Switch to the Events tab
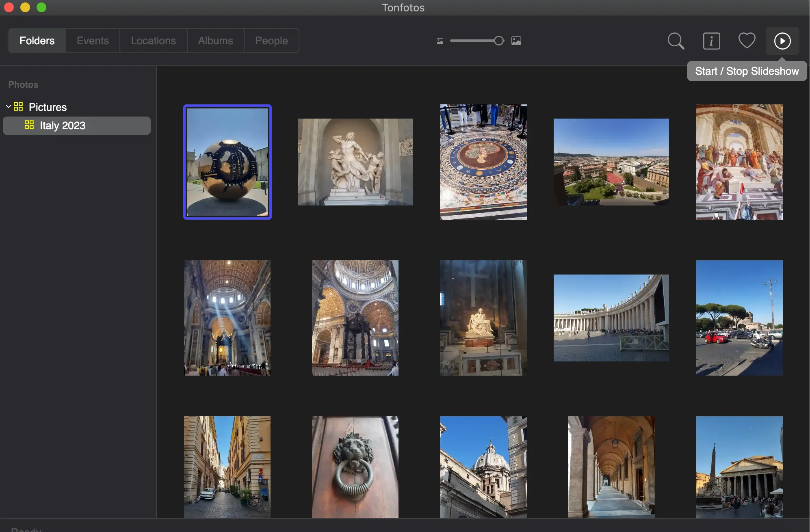810x532 pixels. [93, 40]
